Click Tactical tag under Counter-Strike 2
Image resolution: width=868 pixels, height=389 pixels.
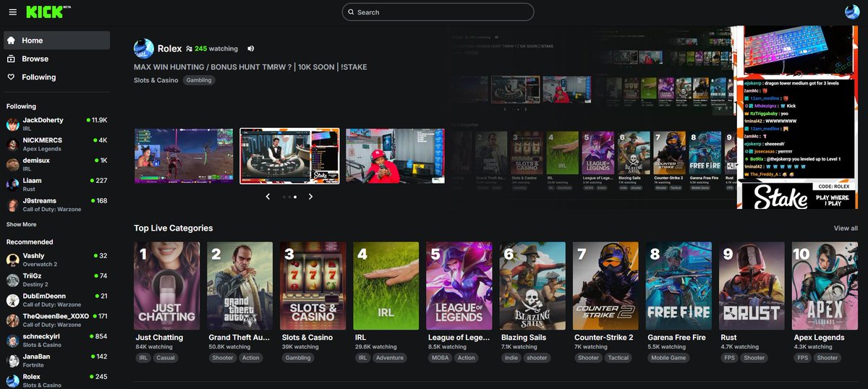click(x=618, y=358)
